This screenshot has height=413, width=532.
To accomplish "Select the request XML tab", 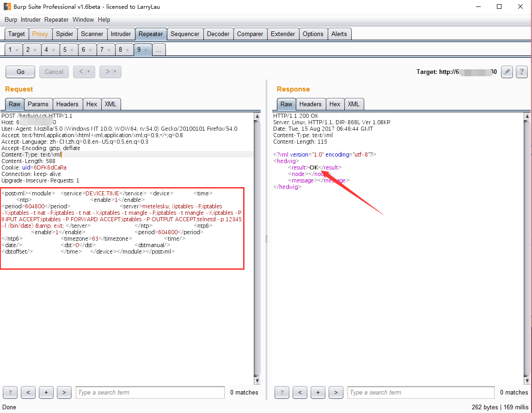I will click(110, 104).
